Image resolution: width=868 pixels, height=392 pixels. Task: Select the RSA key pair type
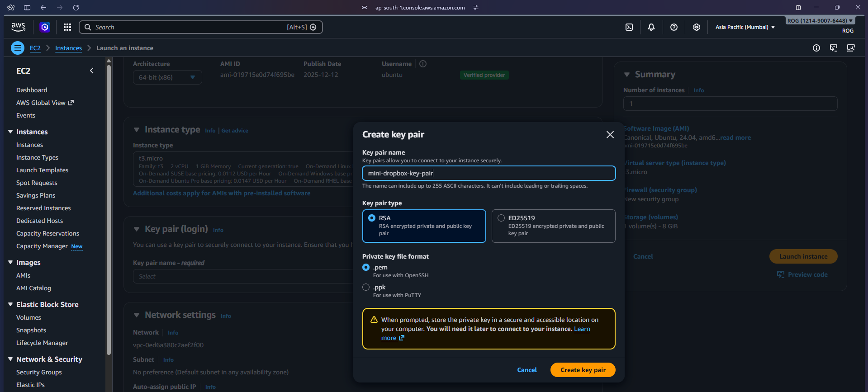pyautogui.click(x=372, y=218)
